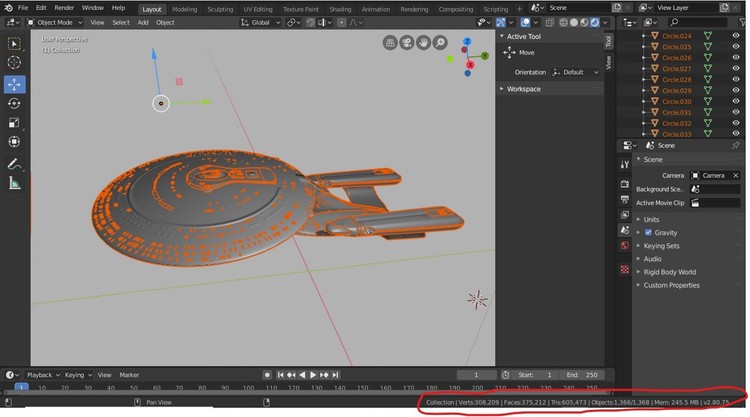Open the Playback popover in timeline

(x=42, y=375)
